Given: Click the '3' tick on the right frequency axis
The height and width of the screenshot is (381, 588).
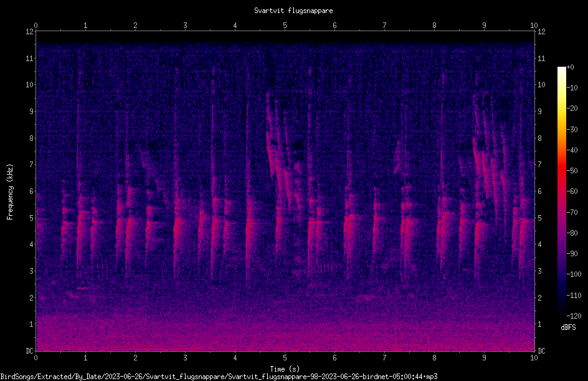Looking at the screenshot, I should 539,271.
